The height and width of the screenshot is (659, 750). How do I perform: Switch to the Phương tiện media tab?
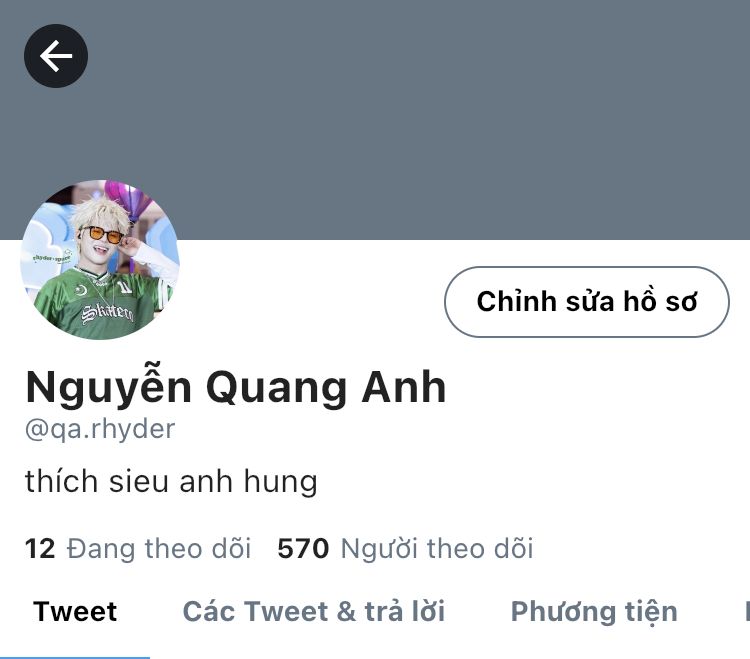pyautogui.click(x=594, y=613)
